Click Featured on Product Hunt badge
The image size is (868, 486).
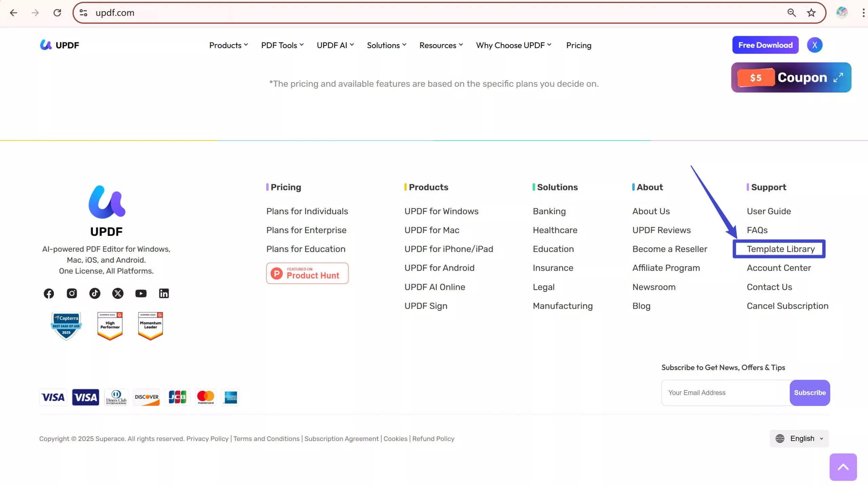307,273
